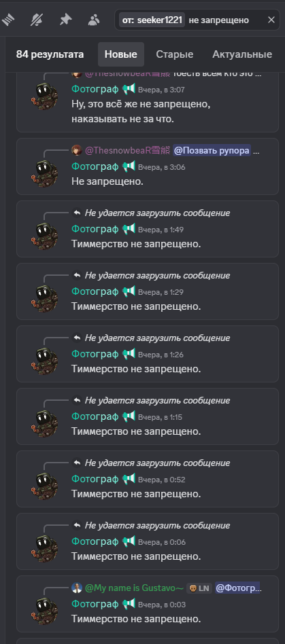
Task: Click Фотограф username in 3:06 message
Action: (x=95, y=166)
